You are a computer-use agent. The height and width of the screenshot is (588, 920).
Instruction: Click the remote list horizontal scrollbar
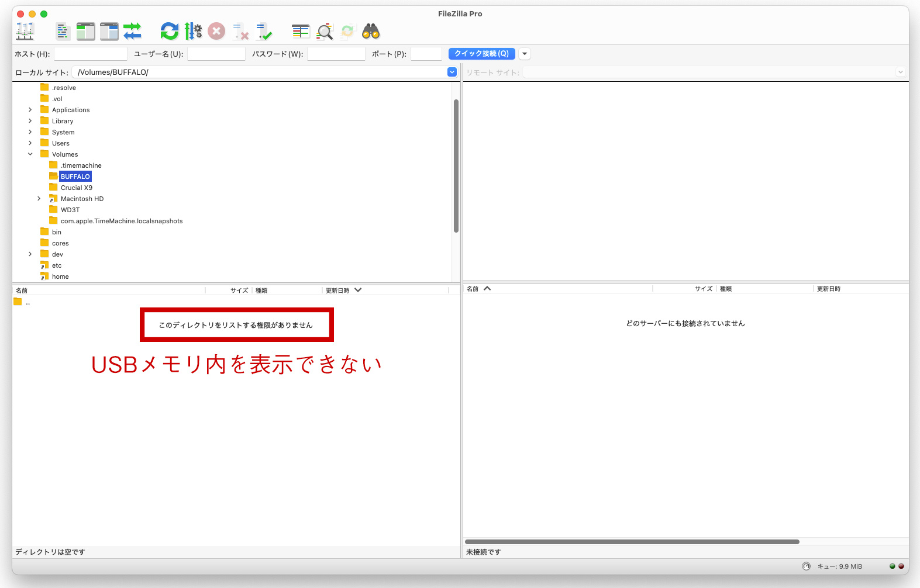632,542
